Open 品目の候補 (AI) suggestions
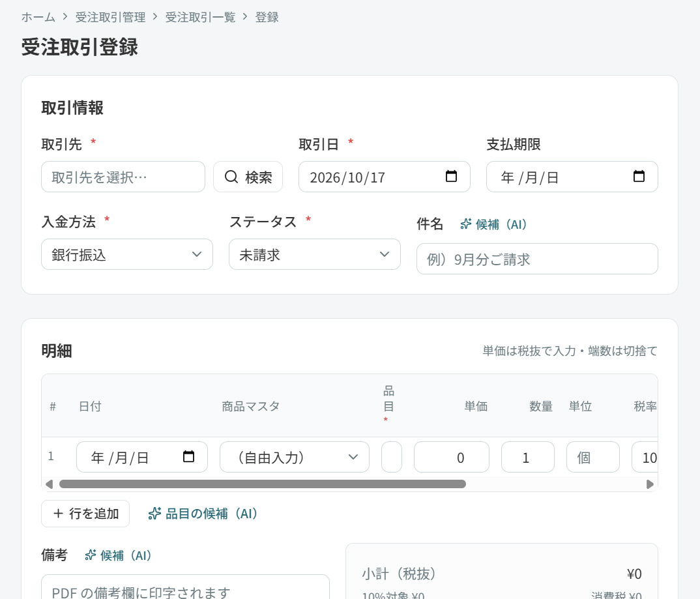Screen dimensions: 700x599 point(203,514)
